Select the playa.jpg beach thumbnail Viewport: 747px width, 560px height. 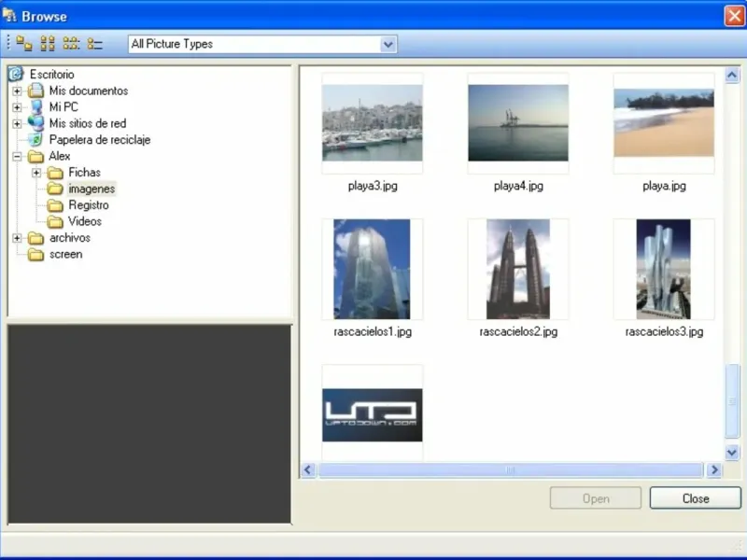tap(664, 123)
